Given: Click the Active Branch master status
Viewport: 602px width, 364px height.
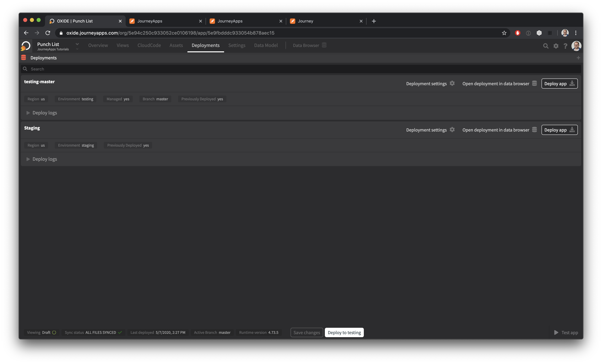Looking at the screenshot, I should [212, 332].
